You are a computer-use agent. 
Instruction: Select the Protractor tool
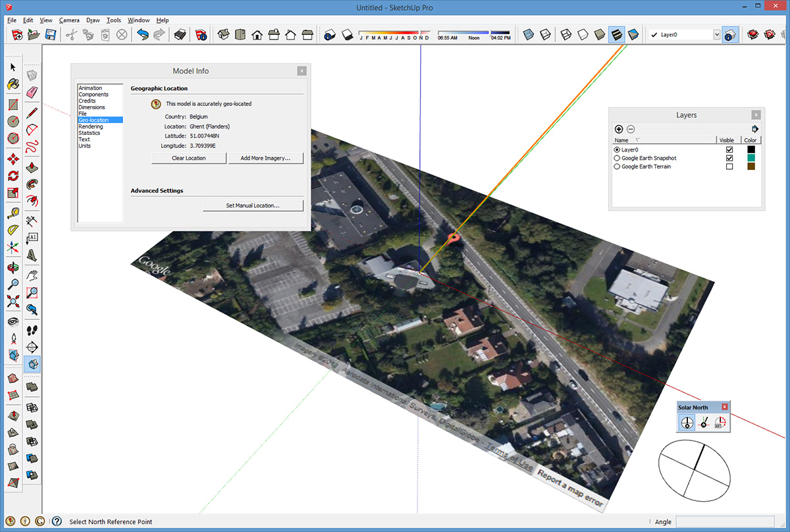pos(13,230)
